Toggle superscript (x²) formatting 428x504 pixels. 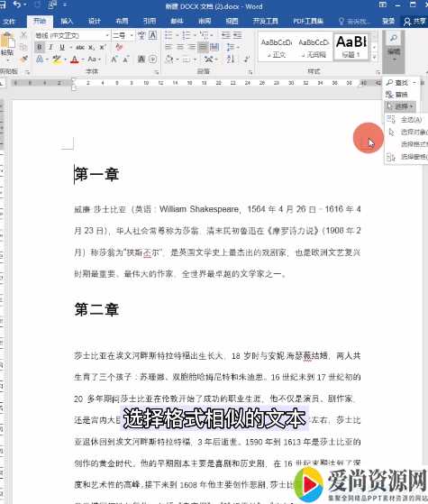103,47
